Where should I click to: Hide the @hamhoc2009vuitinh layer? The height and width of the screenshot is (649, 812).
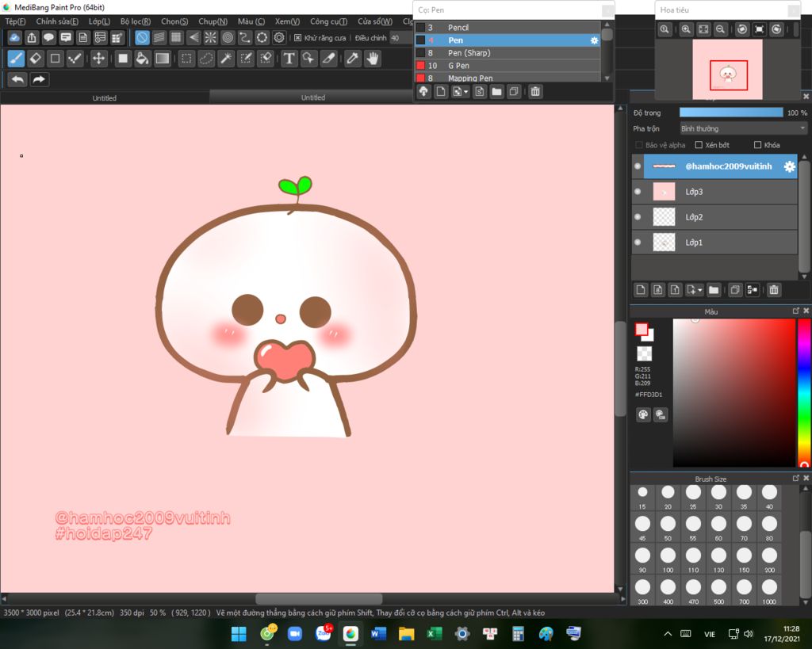click(x=638, y=166)
